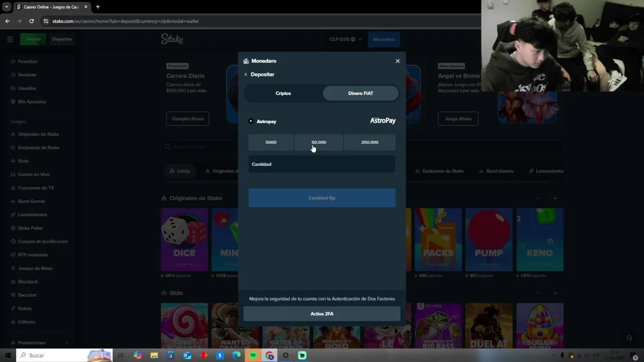The width and height of the screenshot is (644, 362).
Task: Click the Stake logo
Action: coord(172,39)
